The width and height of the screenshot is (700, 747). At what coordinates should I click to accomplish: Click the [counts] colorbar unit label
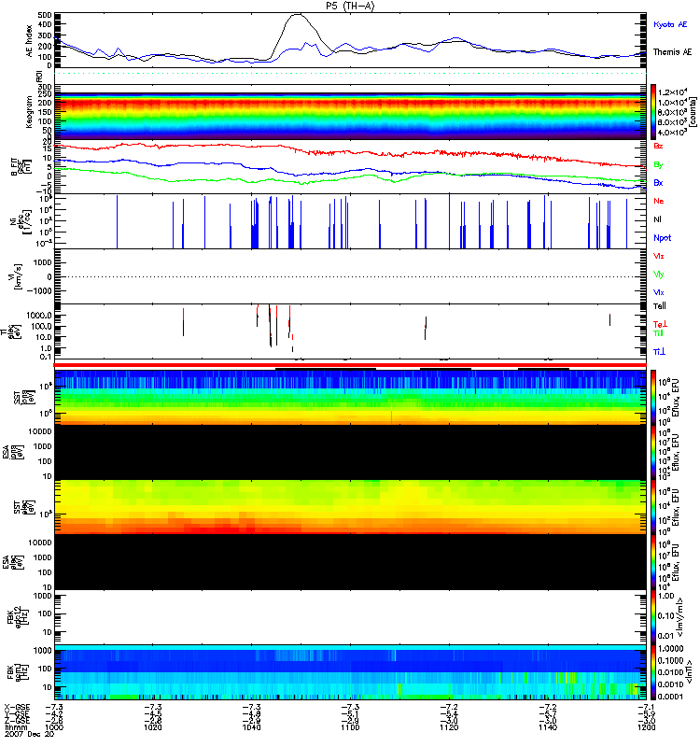(693, 112)
